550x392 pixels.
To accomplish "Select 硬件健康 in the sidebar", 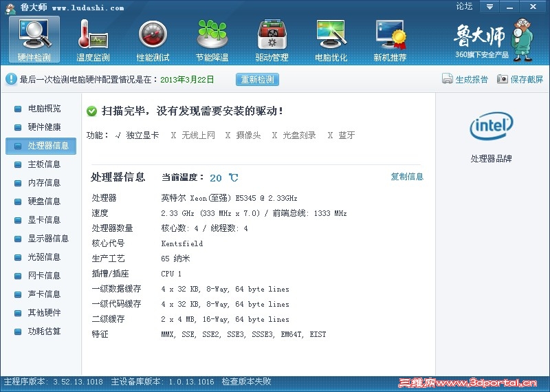I will 41,127.
